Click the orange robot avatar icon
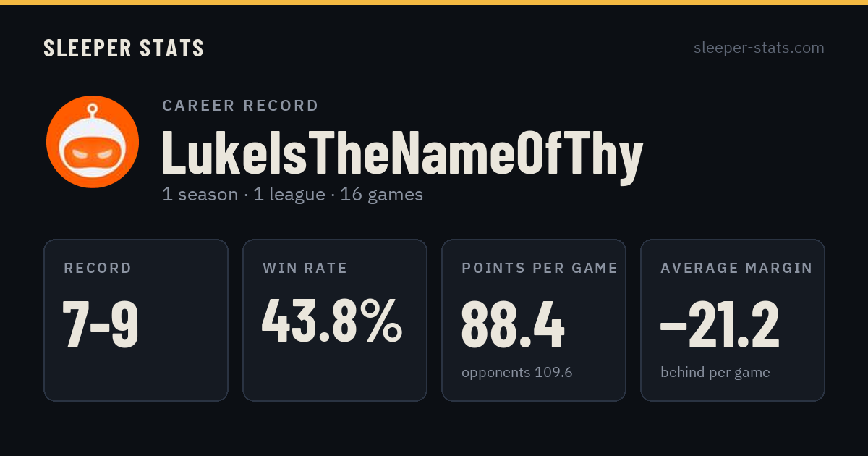Screen dimensions: 868x456 93,142
